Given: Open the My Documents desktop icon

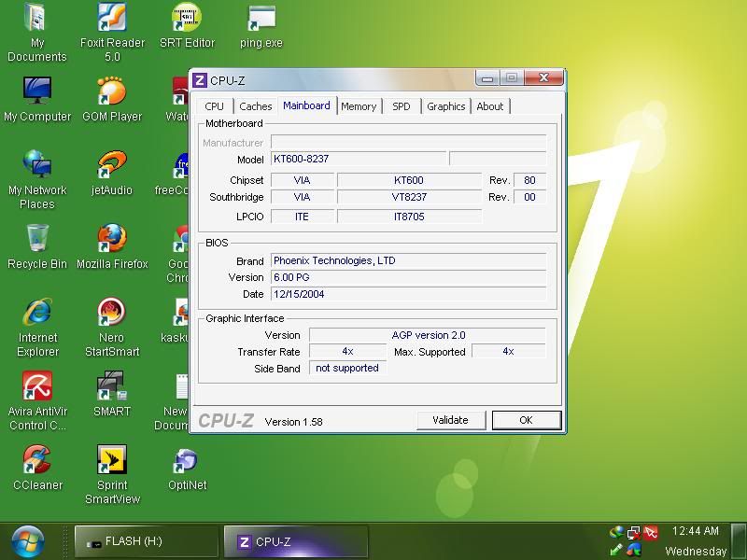Looking at the screenshot, I should 36,33.
